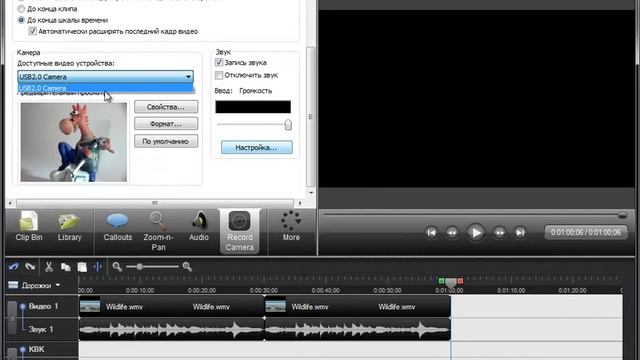The height and width of the screenshot is (360, 640).
Task: Click the Split clip icon
Action: [x=98, y=267]
